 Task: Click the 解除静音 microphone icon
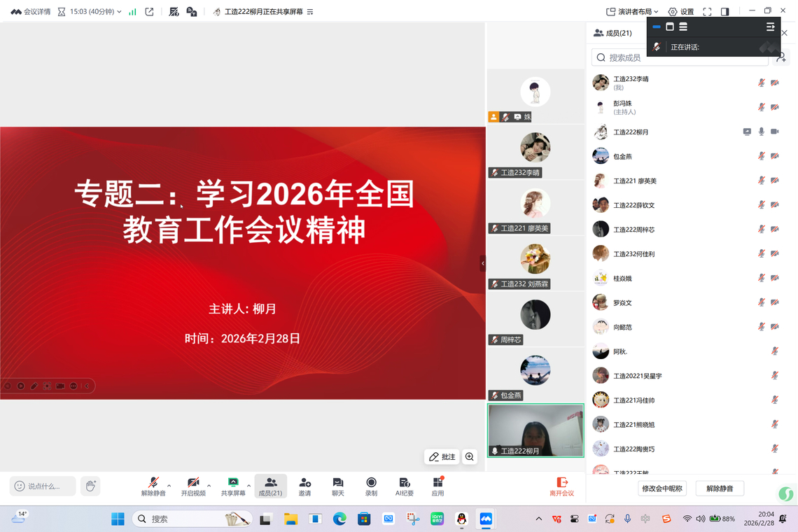153,483
